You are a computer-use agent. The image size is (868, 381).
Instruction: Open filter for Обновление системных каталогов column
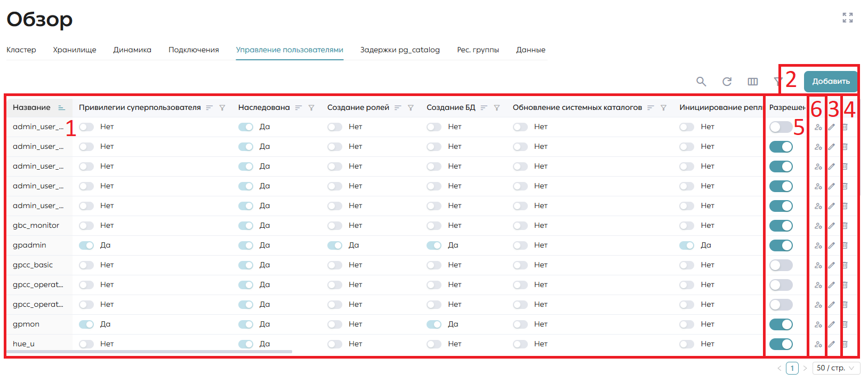point(663,108)
